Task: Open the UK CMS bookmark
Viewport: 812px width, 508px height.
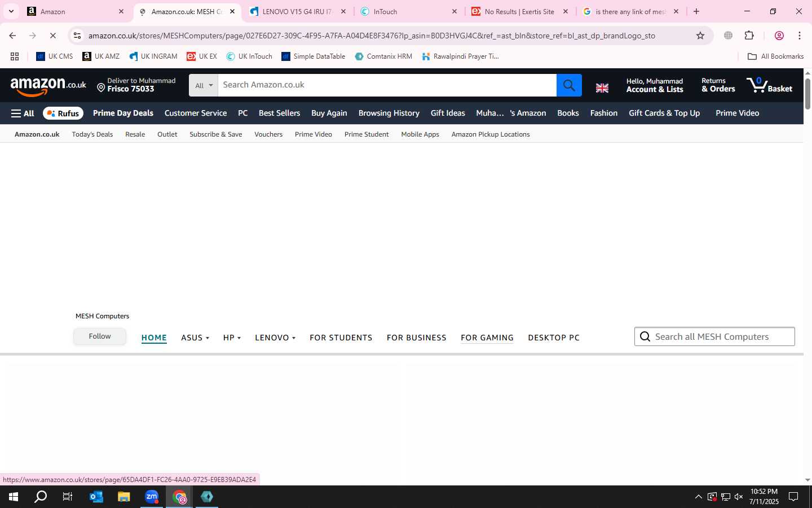Action: (x=55, y=56)
